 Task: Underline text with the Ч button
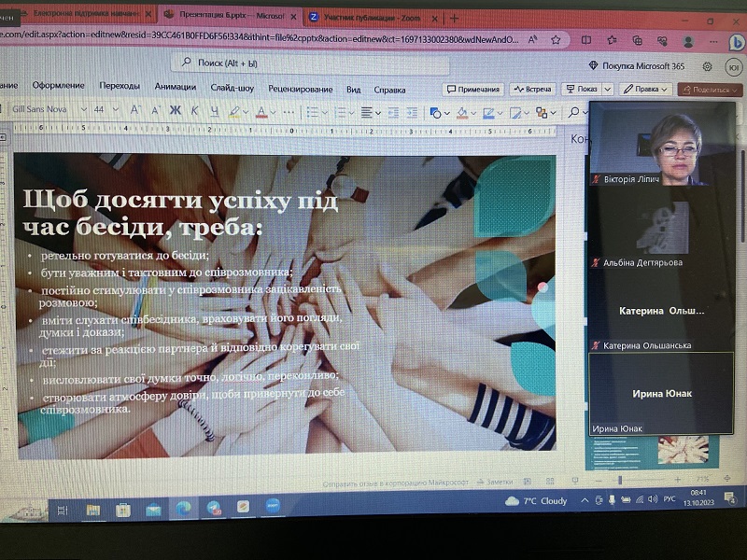[x=215, y=111]
